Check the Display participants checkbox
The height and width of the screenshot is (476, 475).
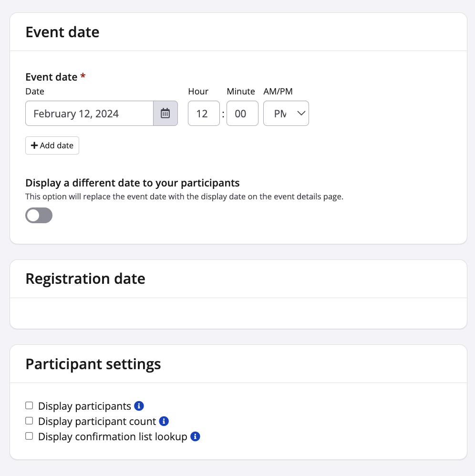[29, 406]
